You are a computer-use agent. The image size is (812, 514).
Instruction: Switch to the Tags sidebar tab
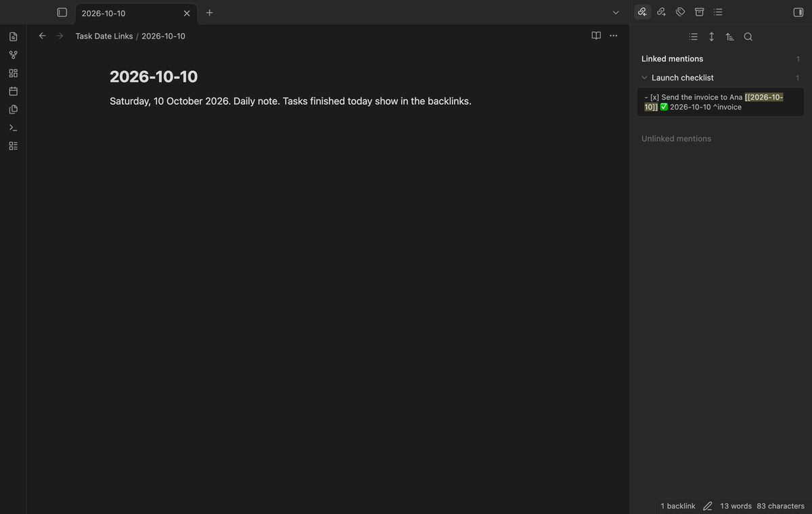[x=681, y=12]
